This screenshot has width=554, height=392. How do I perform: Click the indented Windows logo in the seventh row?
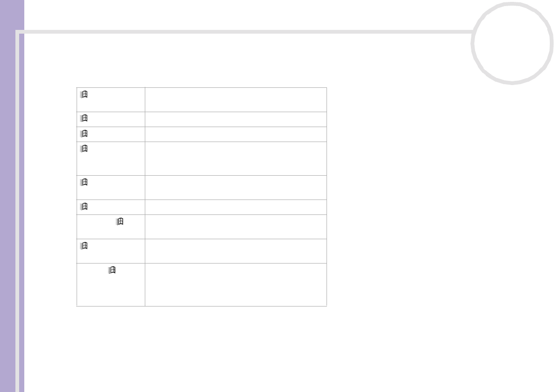[120, 222]
